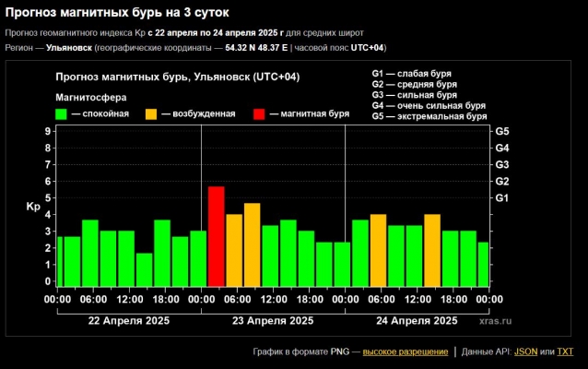Open the "высокое разрешение" PNG link

[x=405, y=351]
